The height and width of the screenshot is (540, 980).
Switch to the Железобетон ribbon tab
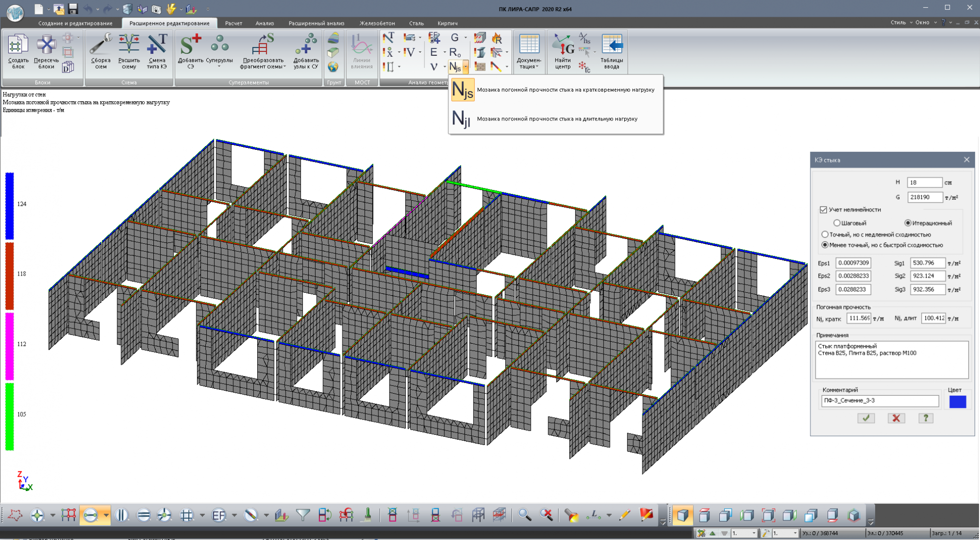[x=377, y=23]
